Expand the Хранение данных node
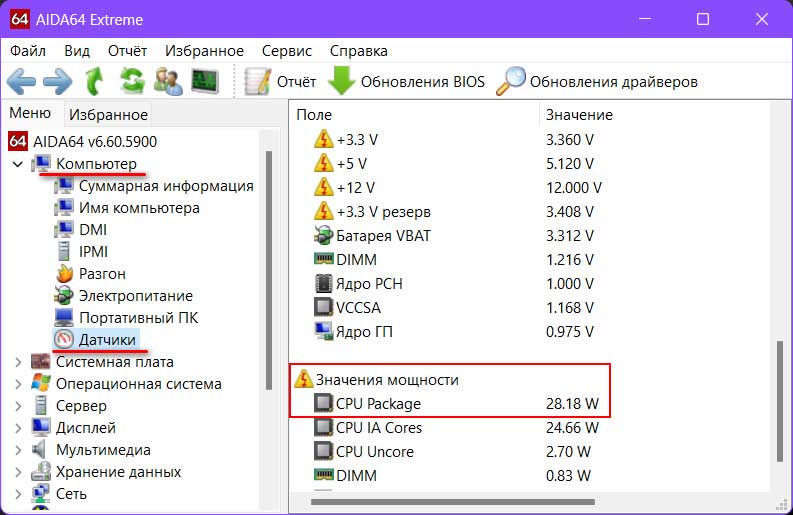This screenshot has width=793, height=515. (x=18, y=472)
